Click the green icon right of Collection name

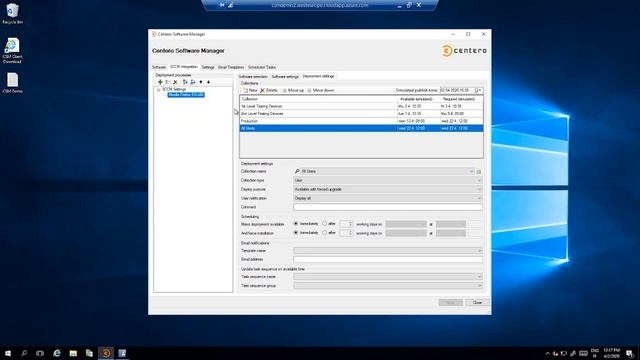pos(479,171)
